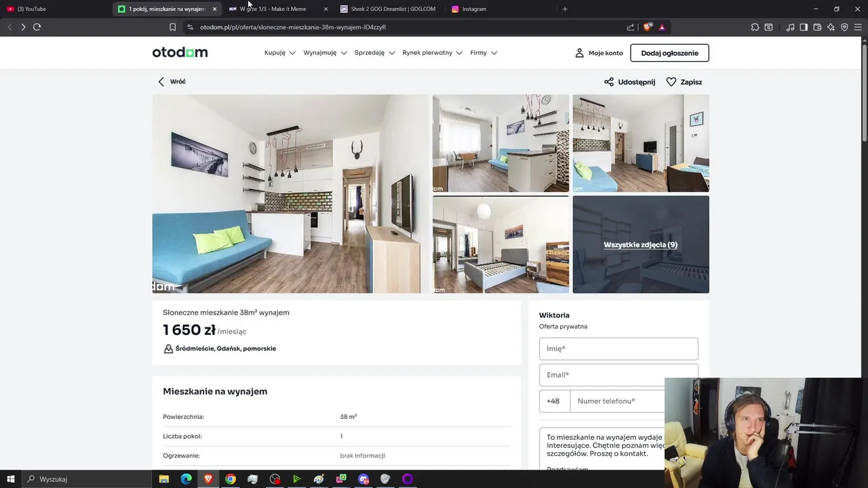868x488 pixels.
Task: Click the music note playlist icon
Action: coord(790,27)
